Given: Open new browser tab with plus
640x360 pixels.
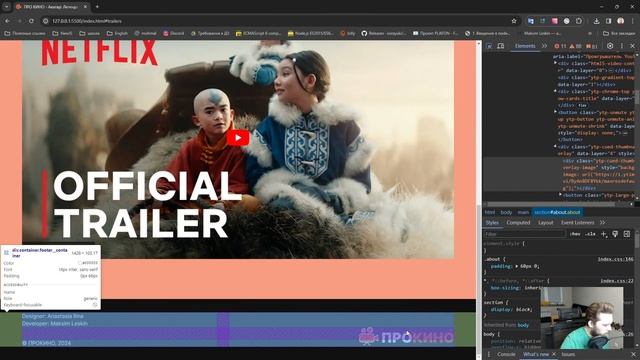Looking at the screenshot, I should pyautogui.click(x=97, y=7).
